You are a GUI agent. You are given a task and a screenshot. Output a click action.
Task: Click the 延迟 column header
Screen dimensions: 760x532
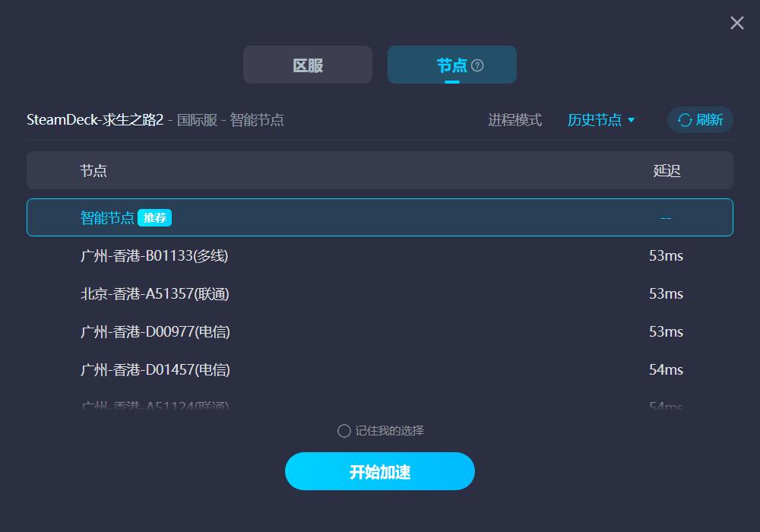tap(667, 170)
